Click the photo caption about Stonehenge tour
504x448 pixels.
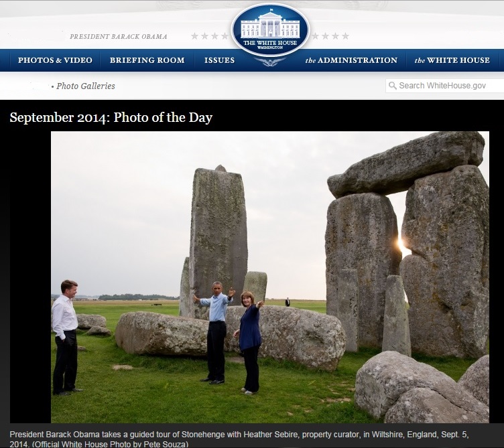pyautogui.click(x=239, y=439)
